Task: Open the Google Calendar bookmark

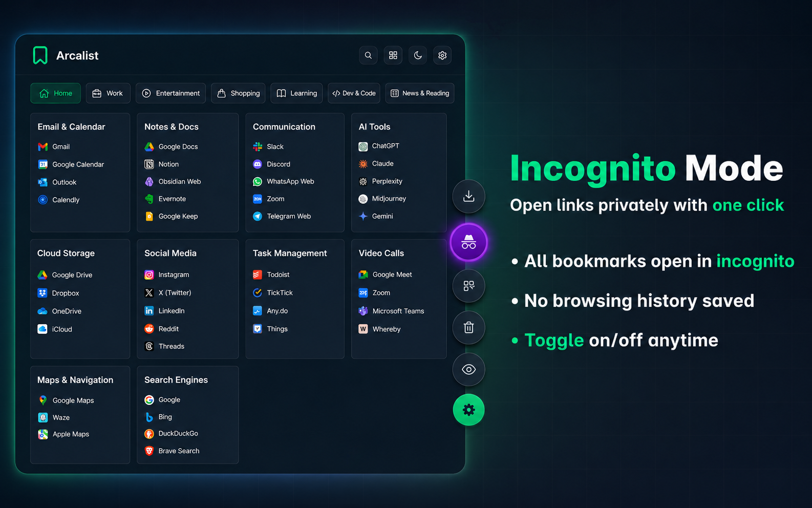Action: pos(71,164)
